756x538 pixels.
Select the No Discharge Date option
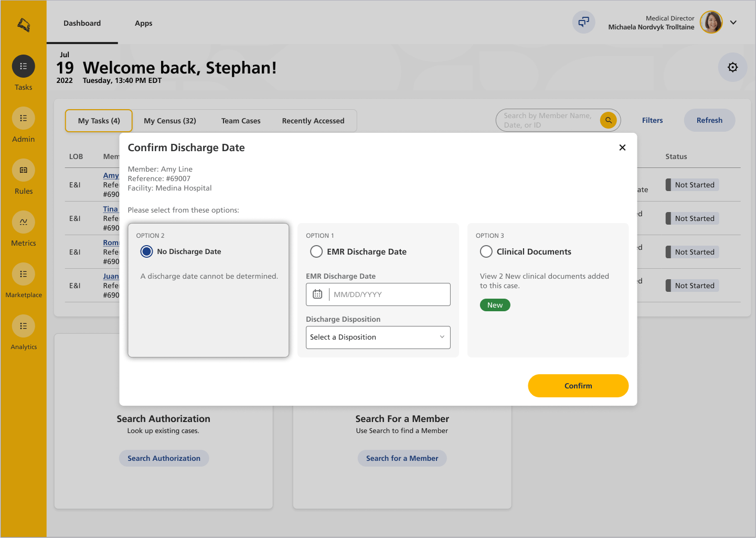tap(147, 252)
